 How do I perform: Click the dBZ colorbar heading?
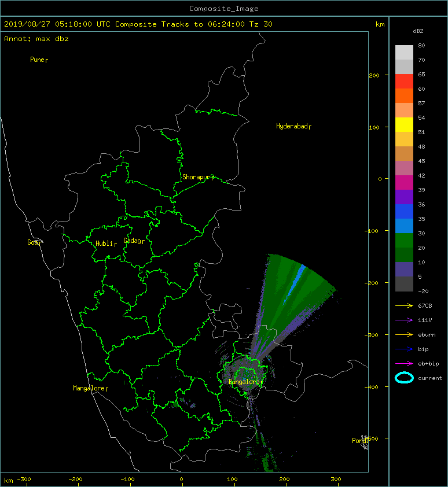point(418,31)
